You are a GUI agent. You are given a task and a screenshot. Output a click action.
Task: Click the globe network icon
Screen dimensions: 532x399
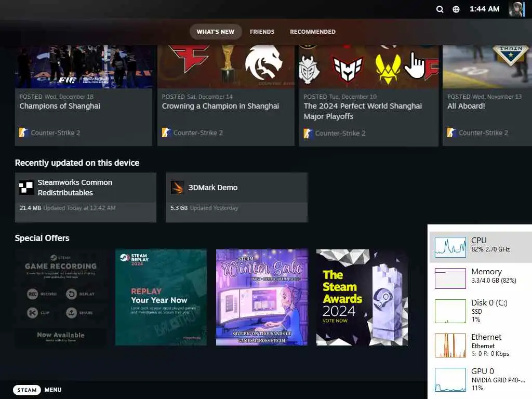click(456, 9)
